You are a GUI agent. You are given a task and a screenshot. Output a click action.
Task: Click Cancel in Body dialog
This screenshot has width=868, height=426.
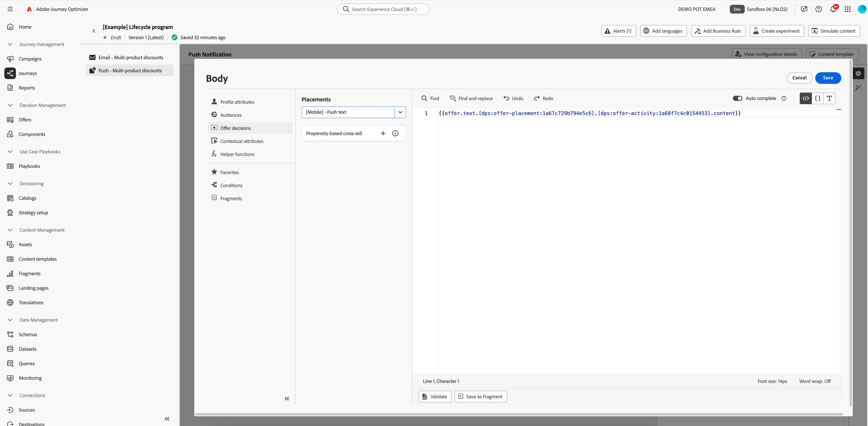click(x=799, y=78)
